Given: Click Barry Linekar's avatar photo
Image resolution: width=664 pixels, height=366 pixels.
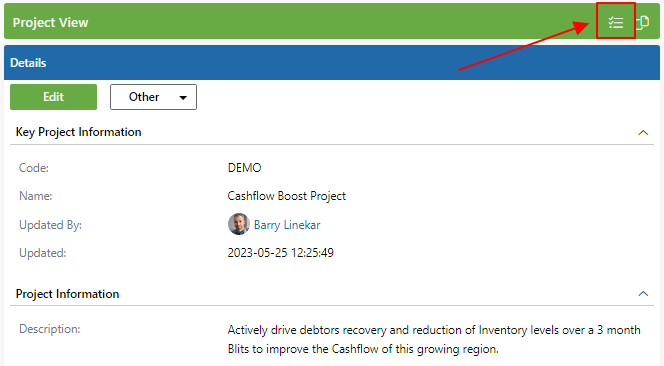Looking at the screenshot, I should (x=239, y=224).
